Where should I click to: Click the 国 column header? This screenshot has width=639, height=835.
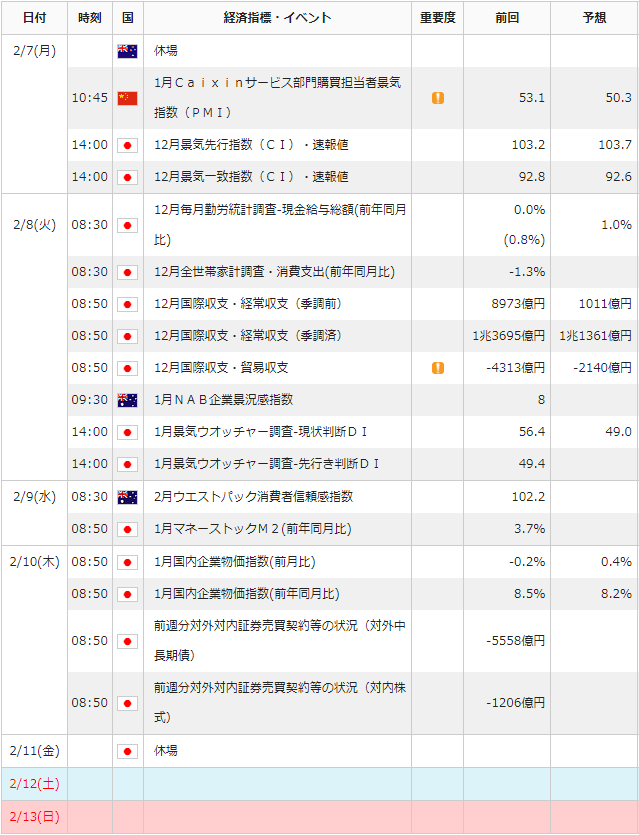[128, 18]
